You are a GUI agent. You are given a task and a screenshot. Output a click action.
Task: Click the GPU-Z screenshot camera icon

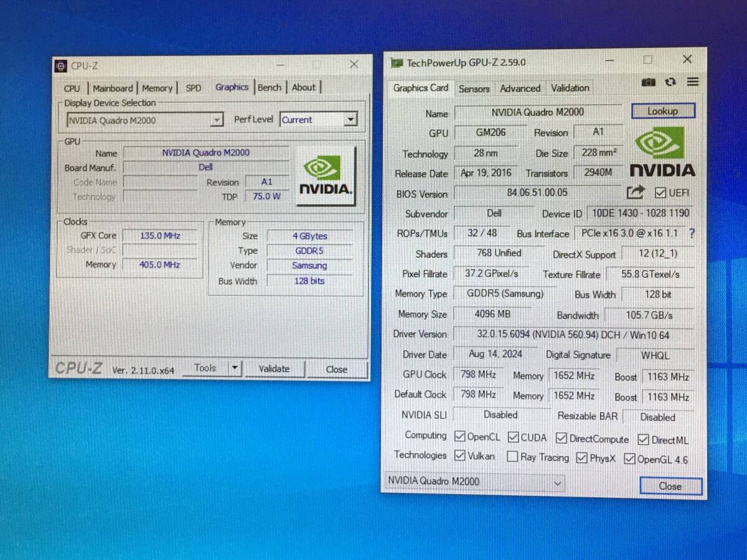649,82
